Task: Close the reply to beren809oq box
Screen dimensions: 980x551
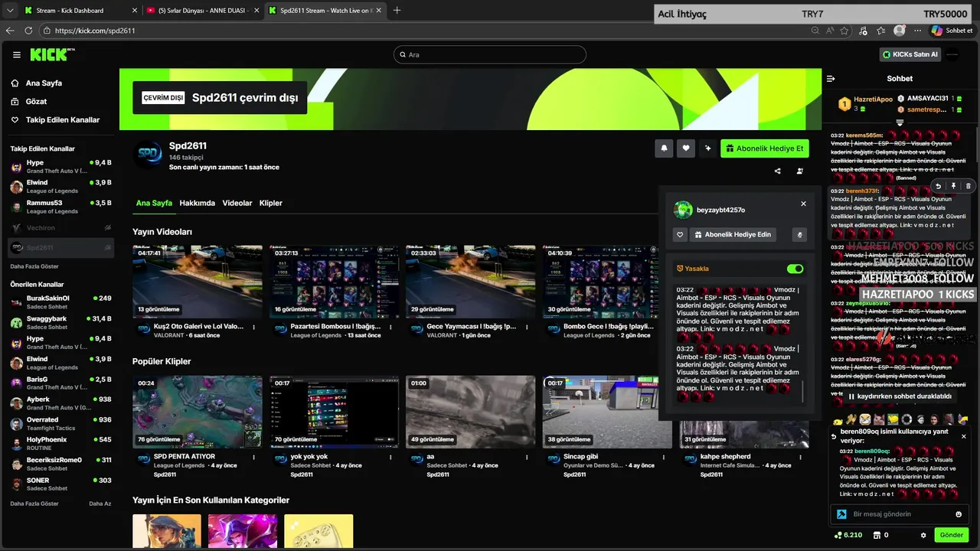Action: coord(964,436)
